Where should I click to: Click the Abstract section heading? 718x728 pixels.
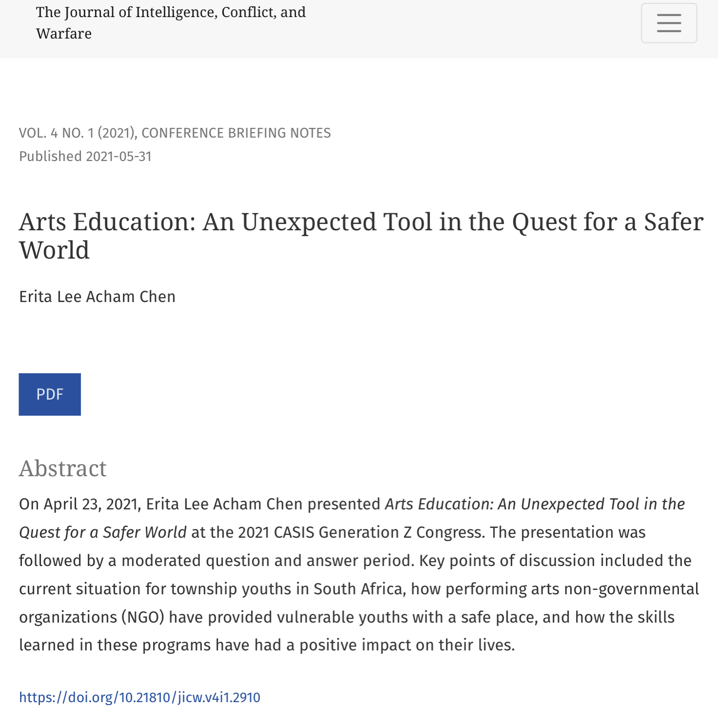(62, 468)
